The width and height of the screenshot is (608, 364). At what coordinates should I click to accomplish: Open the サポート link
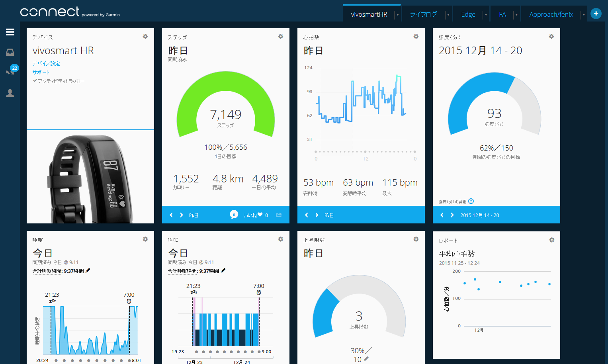click(x=41, y=72)
